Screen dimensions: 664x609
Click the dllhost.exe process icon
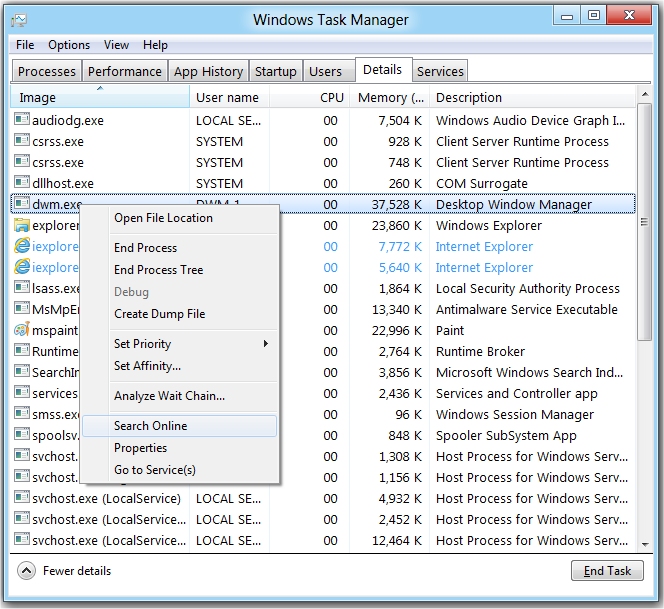click(22, 182)
